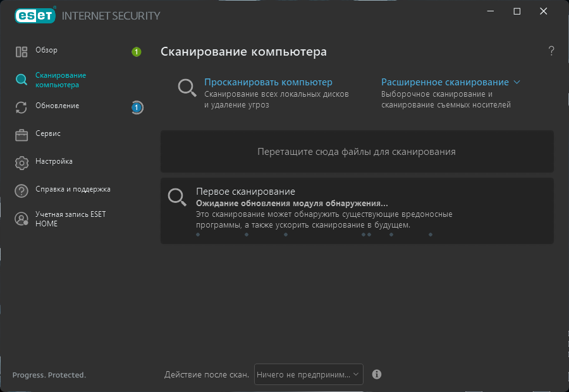Open Справка и поддержка question mark icon

(x=21, y=191)
